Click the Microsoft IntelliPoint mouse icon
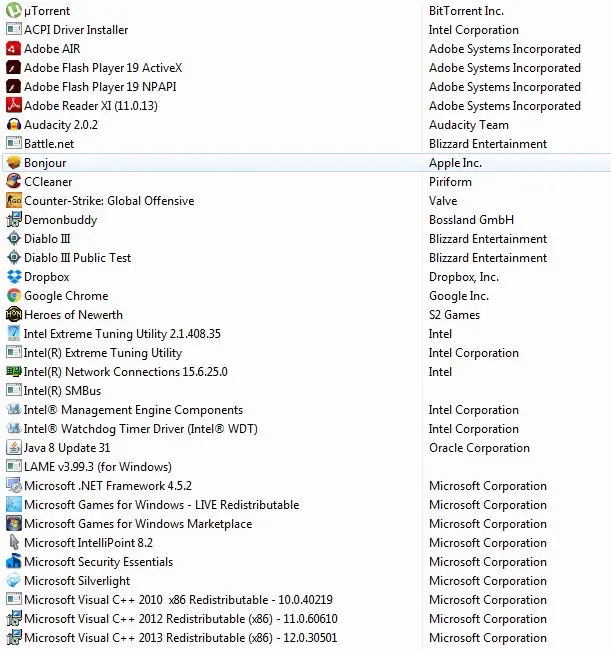This screenshot has width=611, height=649. (14, 543)
